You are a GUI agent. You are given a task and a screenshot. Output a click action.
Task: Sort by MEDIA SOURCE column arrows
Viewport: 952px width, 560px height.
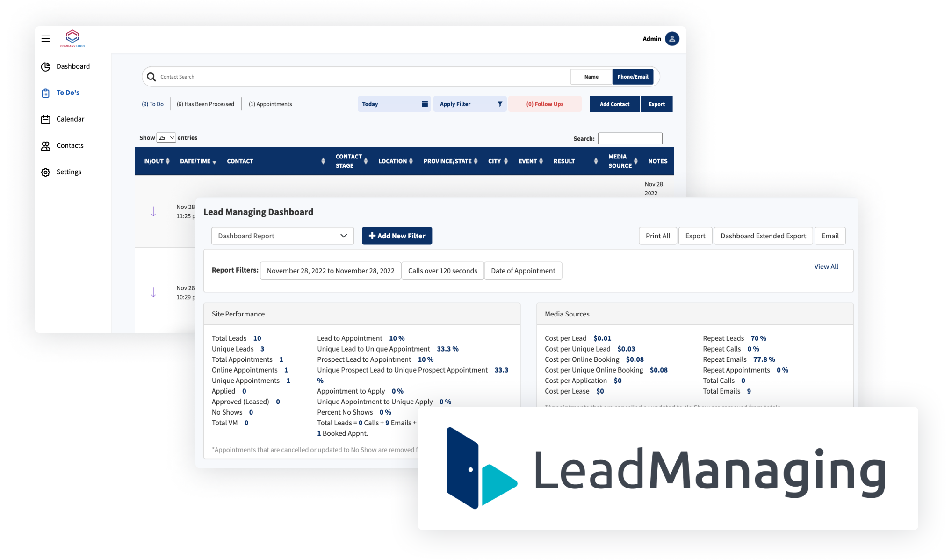click(x=635, y=161)
